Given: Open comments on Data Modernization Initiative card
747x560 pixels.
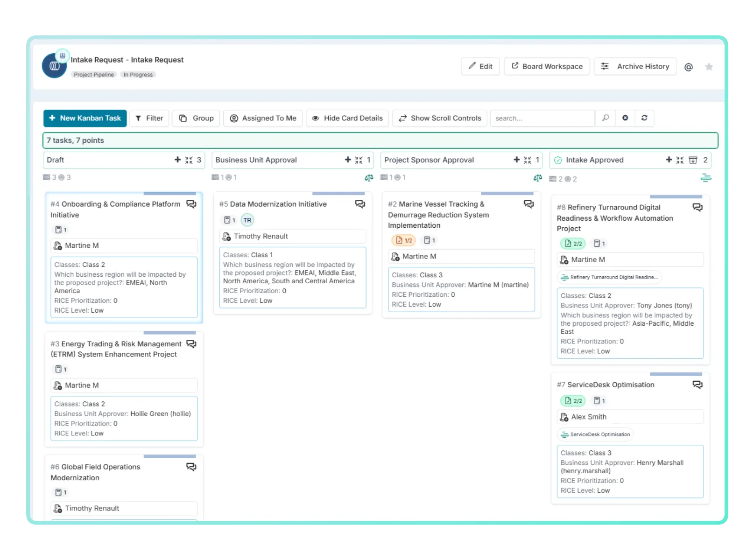Looking at the screenshot, I should tap(360, 204).
